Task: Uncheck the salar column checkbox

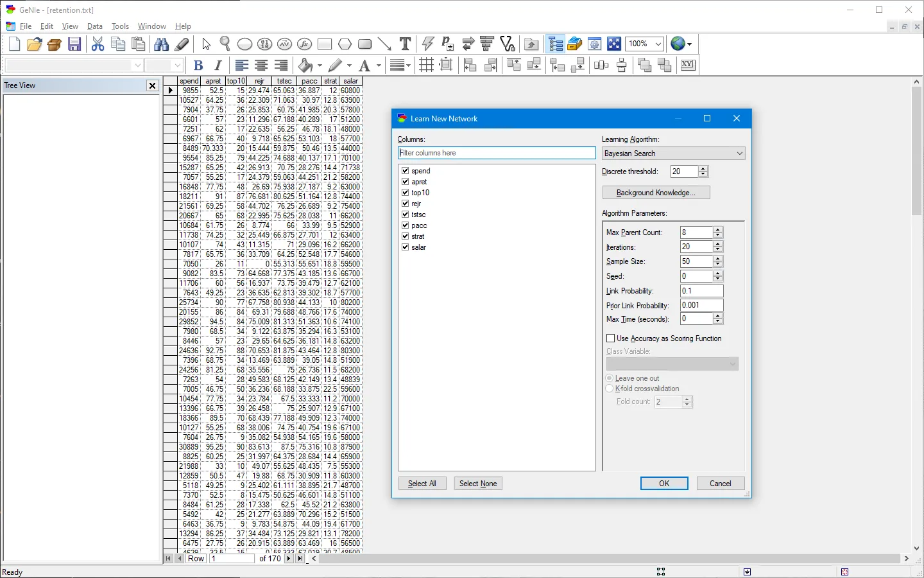Action: click(405, 247)
